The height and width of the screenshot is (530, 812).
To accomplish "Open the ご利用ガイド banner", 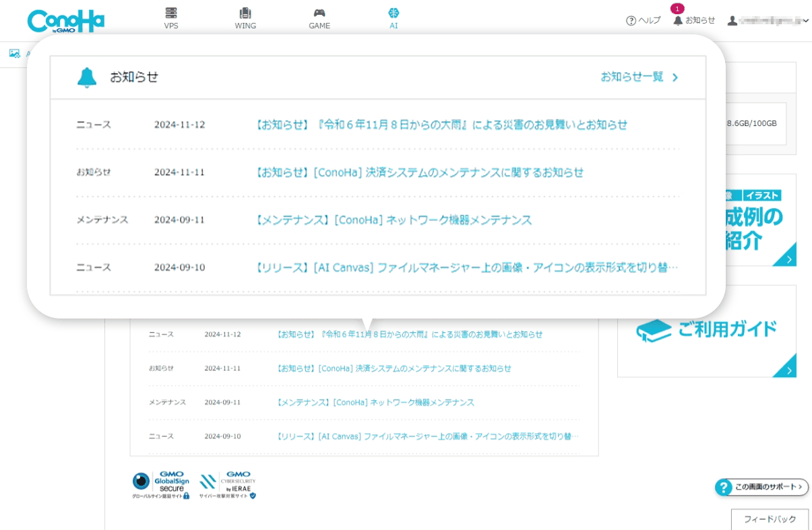I will coord(707,331).
